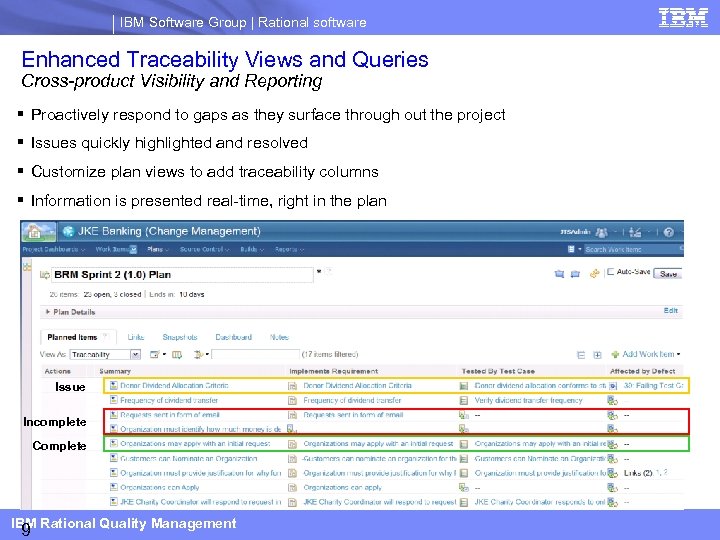
Task: Click the green plus Add Work Item icon
Action: coord(615,354)
